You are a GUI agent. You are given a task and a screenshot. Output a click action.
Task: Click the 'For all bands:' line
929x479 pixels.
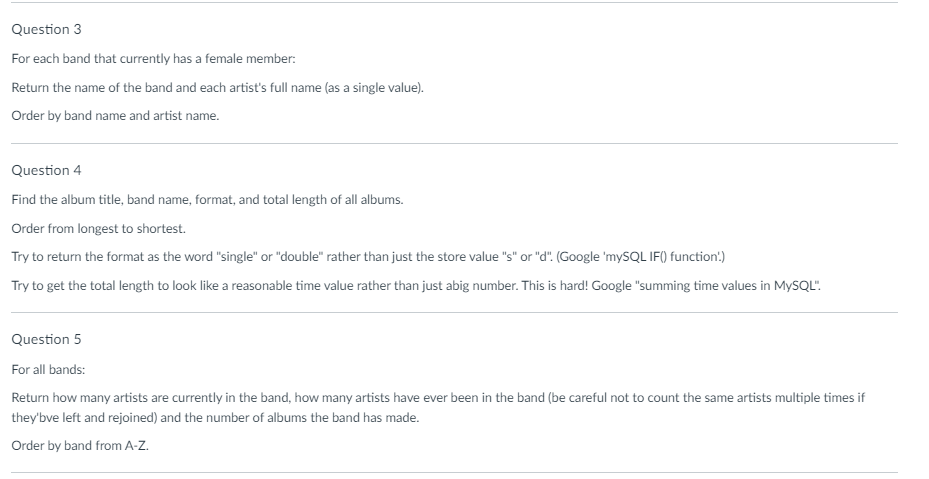click(x=48, y=370)
